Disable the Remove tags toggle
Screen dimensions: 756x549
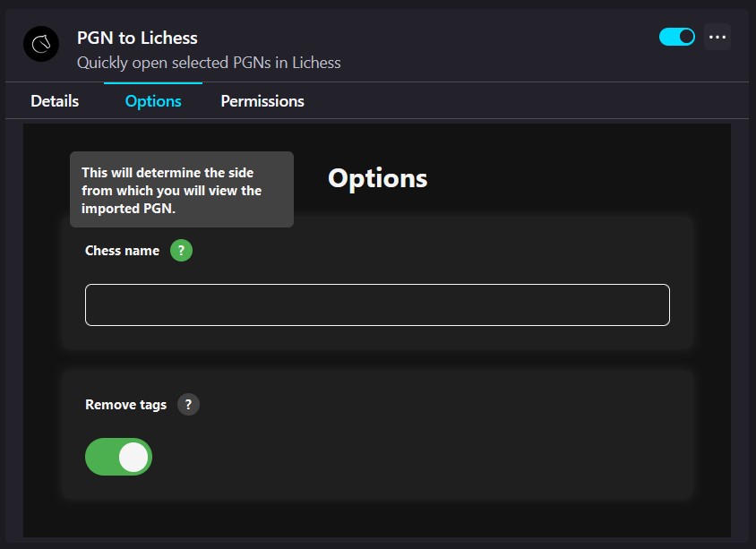[118, 457]
